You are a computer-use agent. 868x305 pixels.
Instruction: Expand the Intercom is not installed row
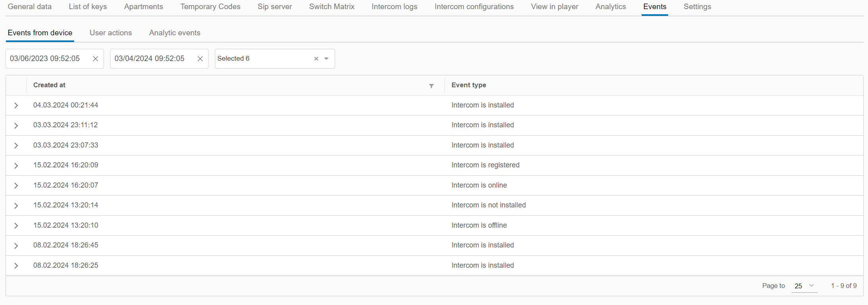[x=16, y=205]
